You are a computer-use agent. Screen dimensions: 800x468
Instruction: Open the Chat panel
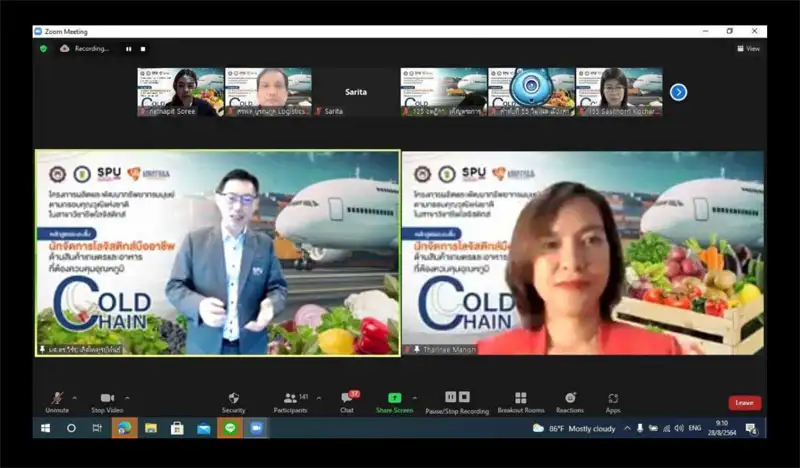pos(347,400)
